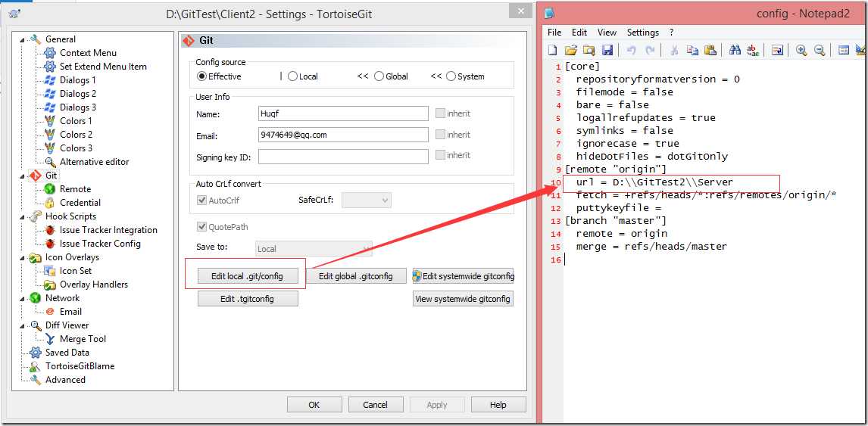Collapse Hook Scripts tree node

pyautogui.click(x=23, y=217)
